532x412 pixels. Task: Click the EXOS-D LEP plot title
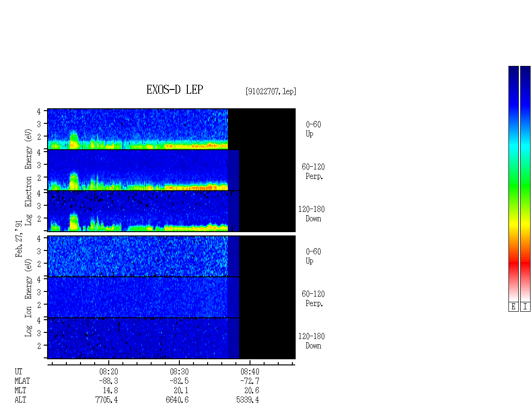tap(175, 89)
